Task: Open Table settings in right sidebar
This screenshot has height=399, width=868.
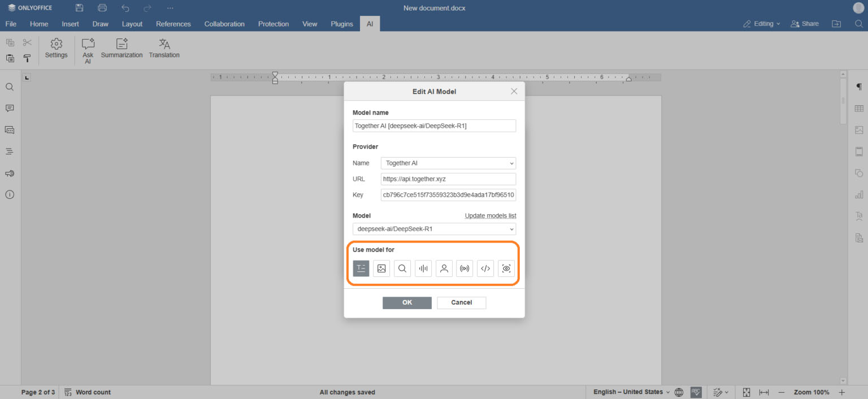Action: coord(859,109)
